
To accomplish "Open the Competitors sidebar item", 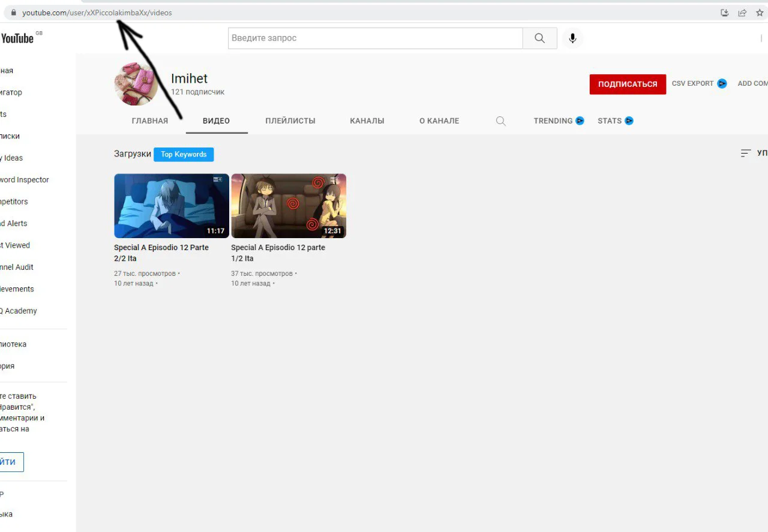I will point(14,202).
